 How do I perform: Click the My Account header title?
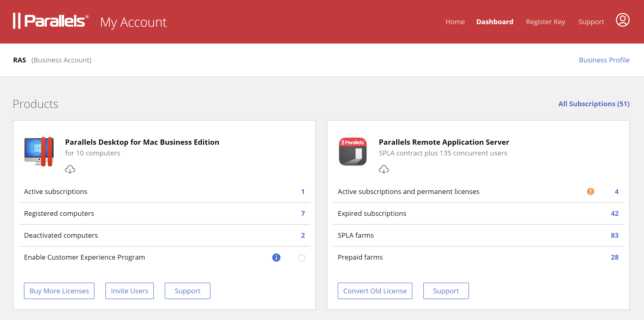point(133,23)
